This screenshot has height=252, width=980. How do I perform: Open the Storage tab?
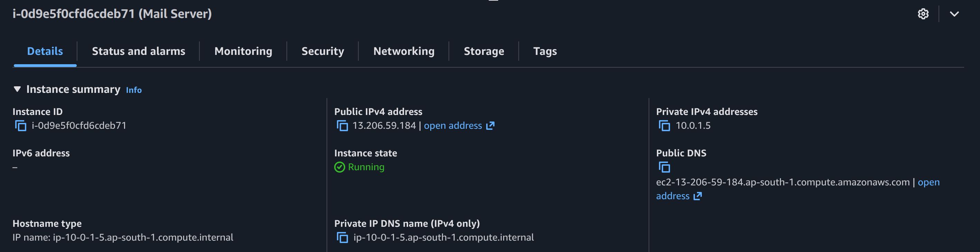coord(483,51)
